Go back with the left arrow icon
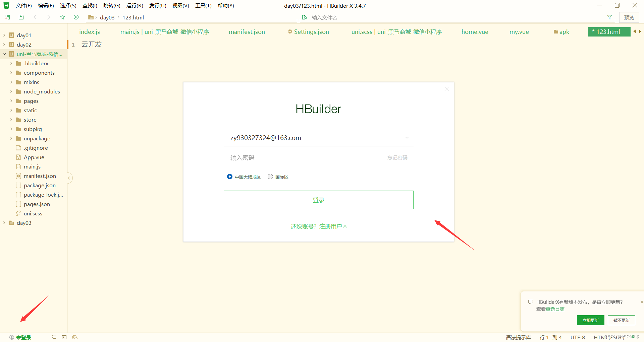The height and width of the screenshot is (342, 644). click(x=35, y=17)
